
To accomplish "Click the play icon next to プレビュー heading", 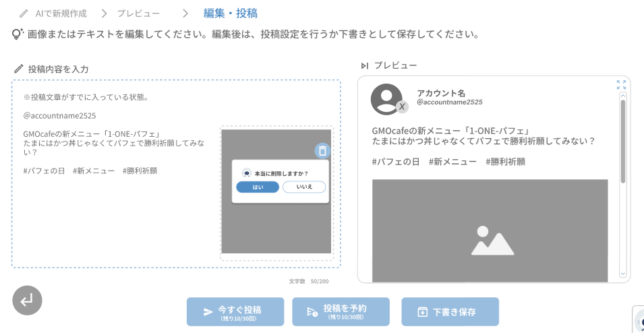I will (364, 65).
